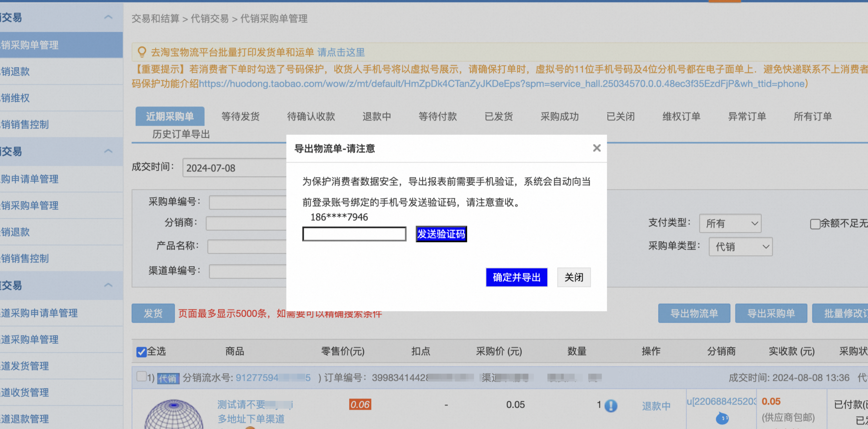Open 道退款管理 in the sidebar
Viewport: 868px width, 429px height.
[61, 418]
